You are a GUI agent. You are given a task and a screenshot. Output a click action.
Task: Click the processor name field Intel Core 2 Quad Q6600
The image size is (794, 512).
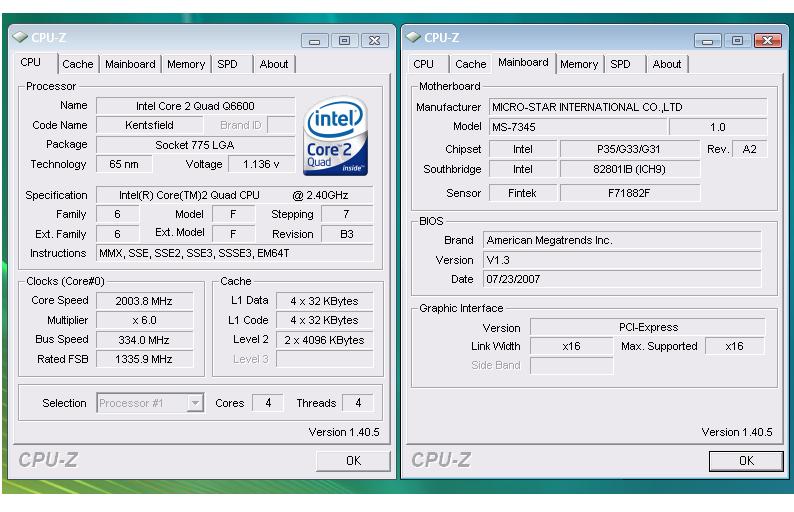coord(195,106)
